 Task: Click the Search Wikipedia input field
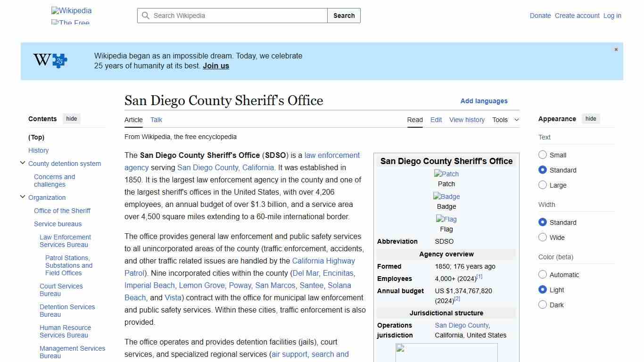231,16
